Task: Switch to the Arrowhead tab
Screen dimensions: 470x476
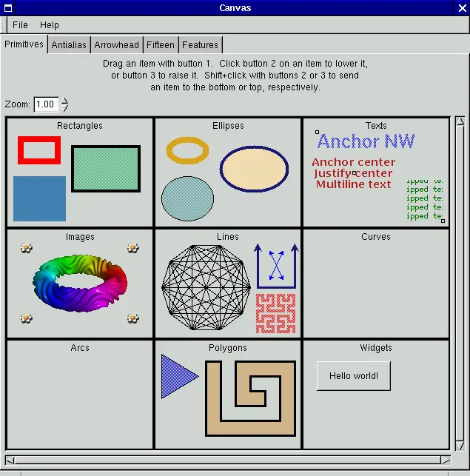Action: tap(116, 45)
